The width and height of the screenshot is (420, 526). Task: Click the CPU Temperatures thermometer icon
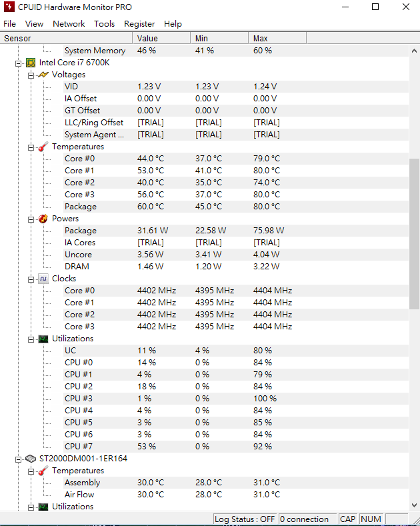(x=43, y=147)
